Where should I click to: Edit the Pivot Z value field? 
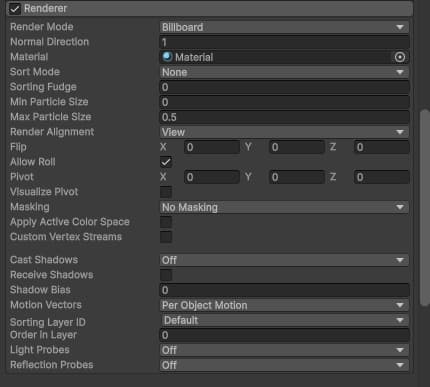[x=382, y=177]
